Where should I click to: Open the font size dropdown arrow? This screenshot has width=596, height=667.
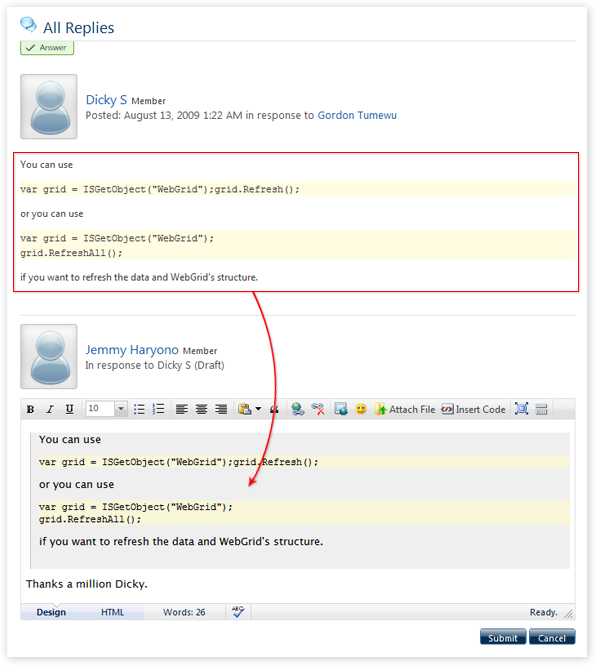point(121,409)
